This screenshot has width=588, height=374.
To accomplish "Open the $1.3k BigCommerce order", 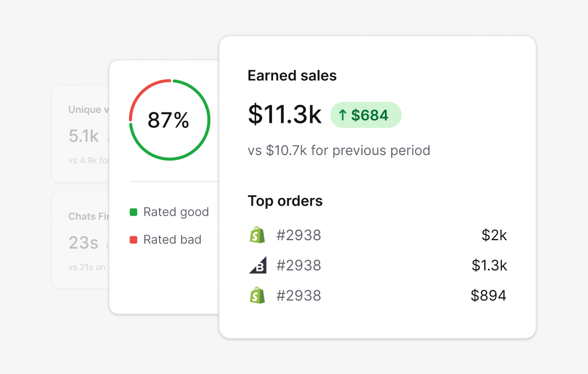I will pos(299,265).
